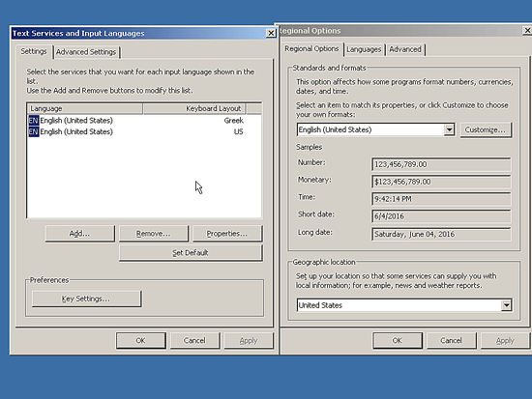Click the Language column header
The height and width of the screenshot is (399, 532).
pyautogui.click(x=85, y=108)
